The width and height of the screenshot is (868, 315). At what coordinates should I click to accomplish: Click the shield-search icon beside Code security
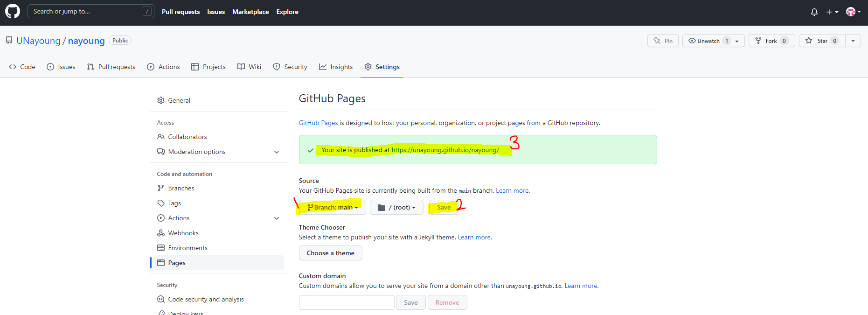161,299
